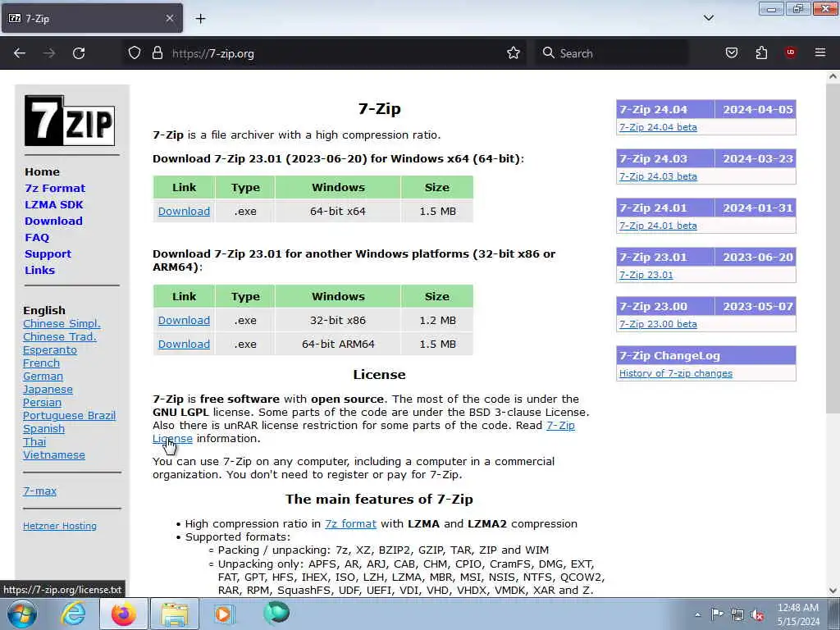Open Windows Start button
840x630 pixels.
(22, 614)
